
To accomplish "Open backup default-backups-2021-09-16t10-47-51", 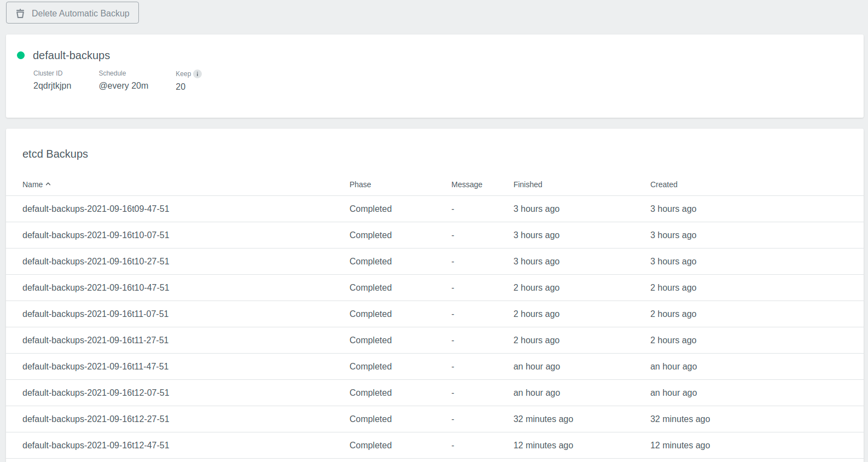I will [x=96, y=287].
